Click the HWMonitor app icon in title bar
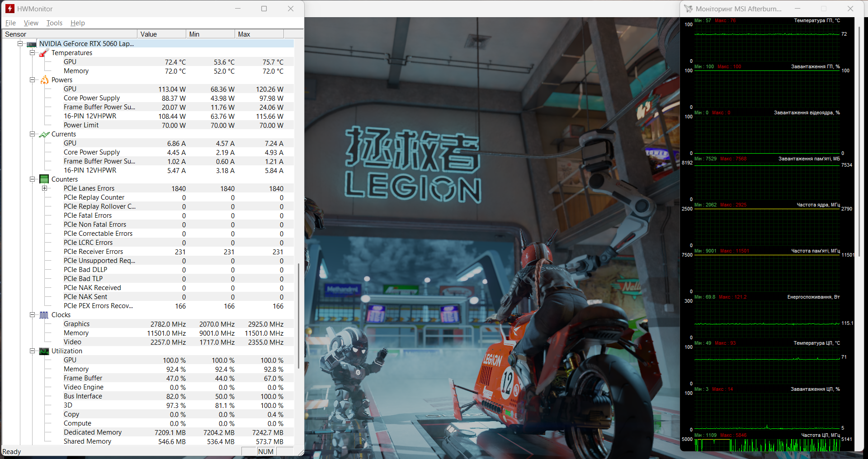 pos(9,9)
